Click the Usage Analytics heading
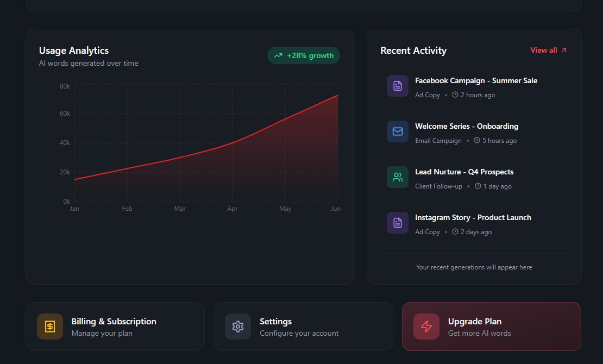This screenshot has height=364, width=603. pos(74,51)
